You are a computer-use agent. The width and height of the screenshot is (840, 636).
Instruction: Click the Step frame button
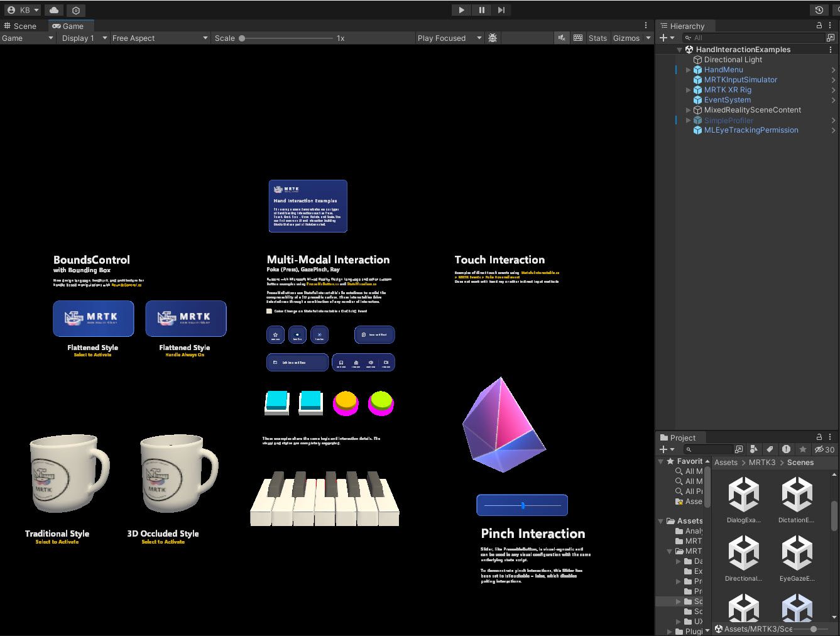tap(501, 10)
